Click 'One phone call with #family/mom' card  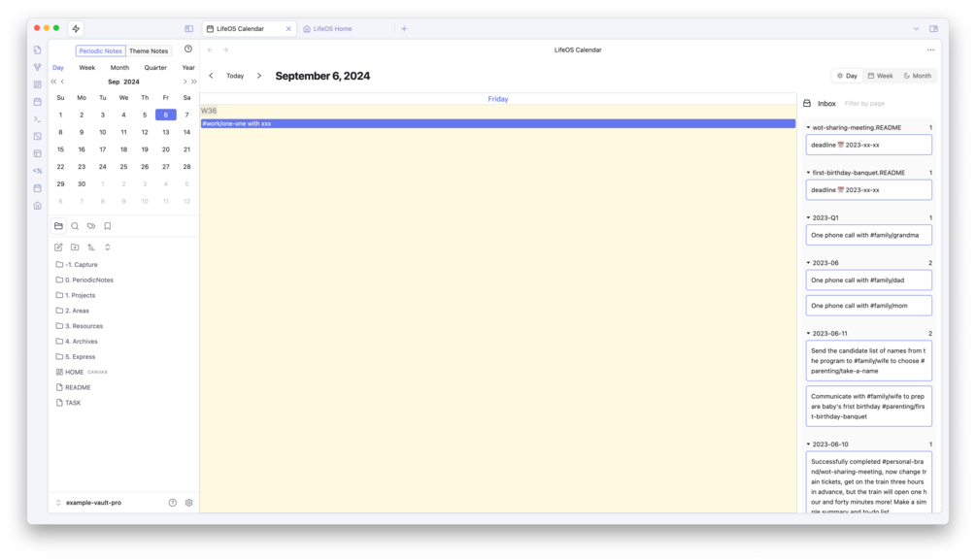[x=869, y=306]
